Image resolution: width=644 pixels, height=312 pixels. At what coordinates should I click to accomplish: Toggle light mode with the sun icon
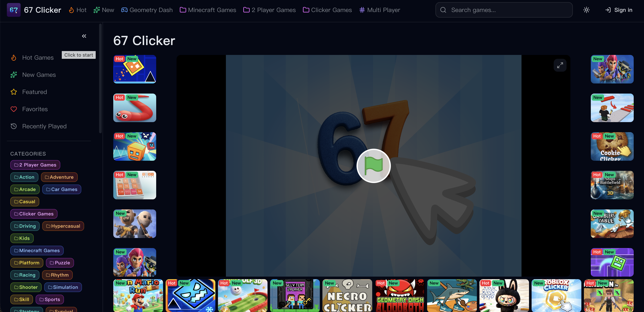point(586,10)
